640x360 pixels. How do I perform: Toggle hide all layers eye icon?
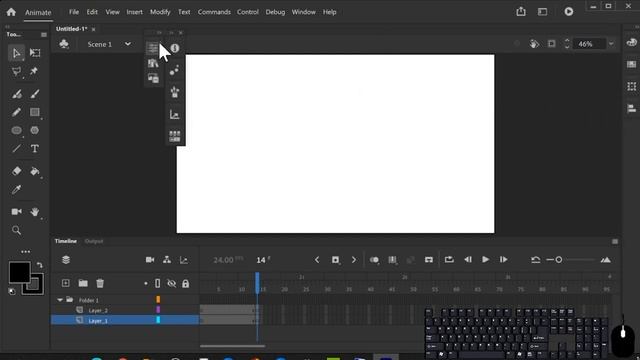point(172,283)
